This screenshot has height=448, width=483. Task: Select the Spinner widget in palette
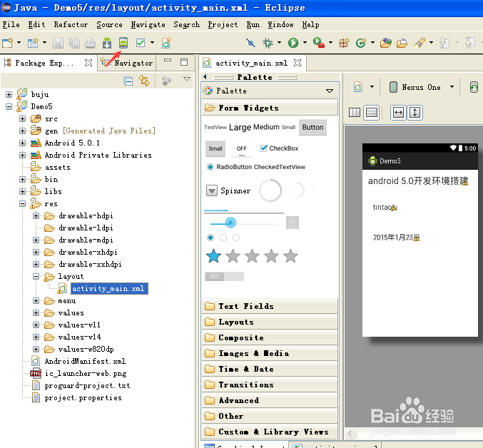tap(228, 190)
